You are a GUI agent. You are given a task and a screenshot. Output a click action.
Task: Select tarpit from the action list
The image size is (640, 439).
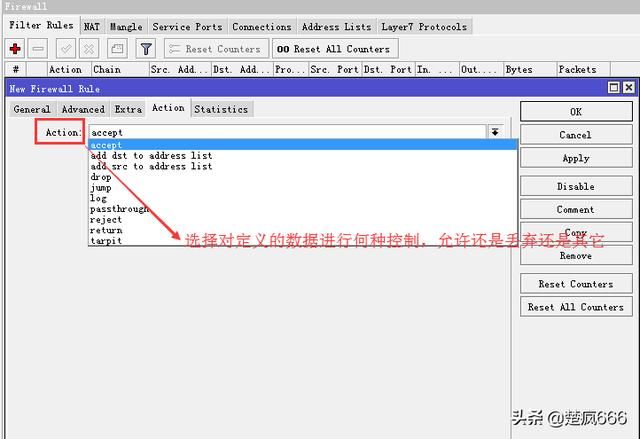click(106, 241)
